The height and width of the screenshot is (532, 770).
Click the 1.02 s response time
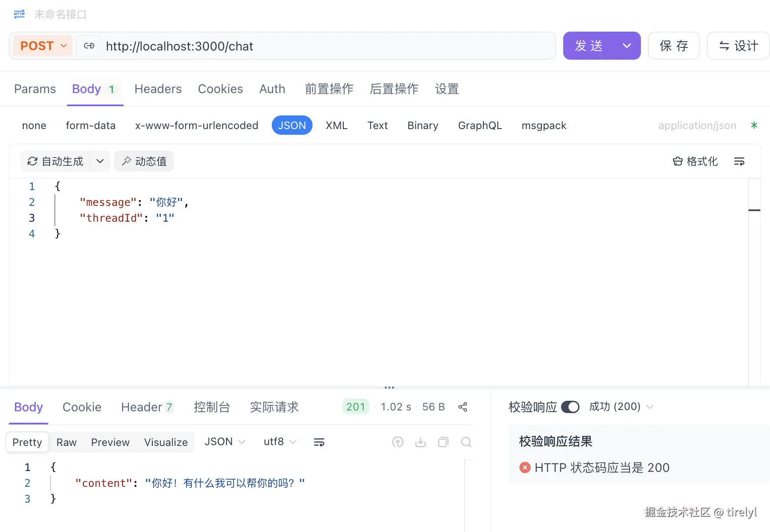(396, 407)
